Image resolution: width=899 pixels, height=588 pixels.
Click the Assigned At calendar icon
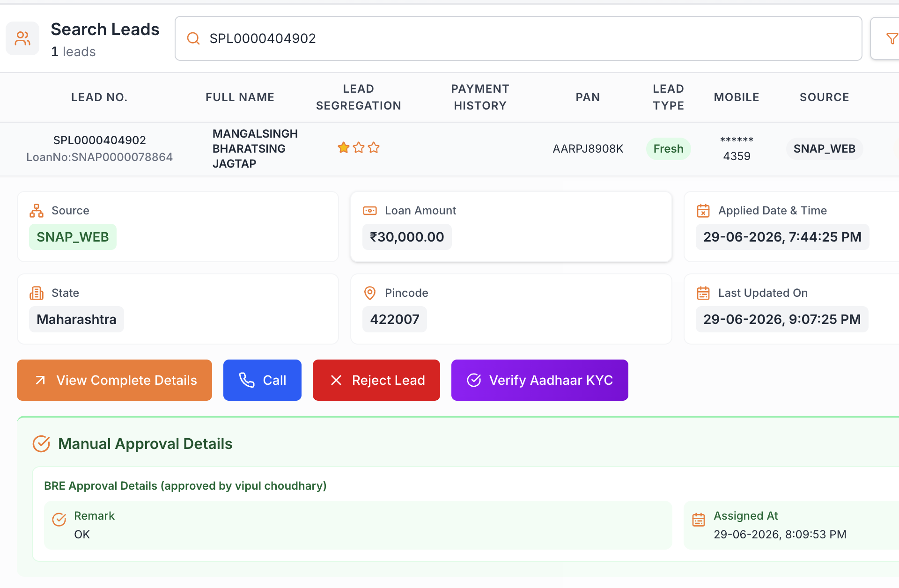699,520
